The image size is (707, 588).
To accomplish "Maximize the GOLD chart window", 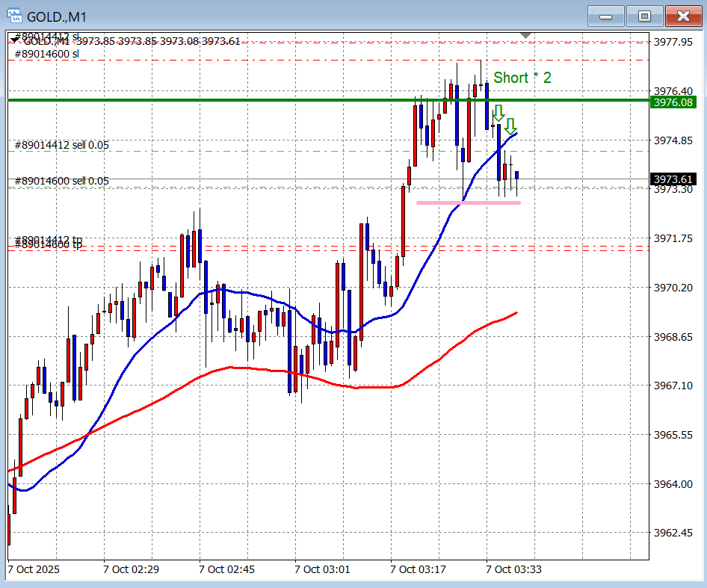I will [x=643, y=16].
